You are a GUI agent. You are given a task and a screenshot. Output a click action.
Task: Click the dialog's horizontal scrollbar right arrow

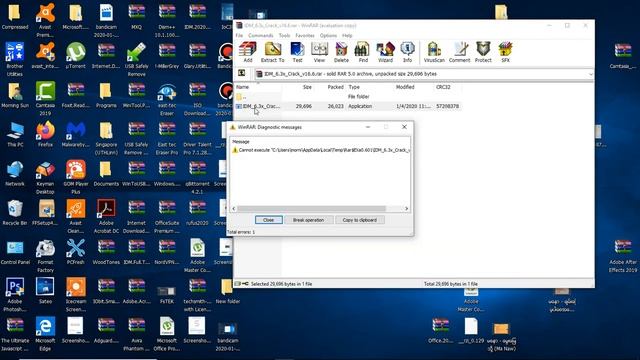click(x=407, y=209)
